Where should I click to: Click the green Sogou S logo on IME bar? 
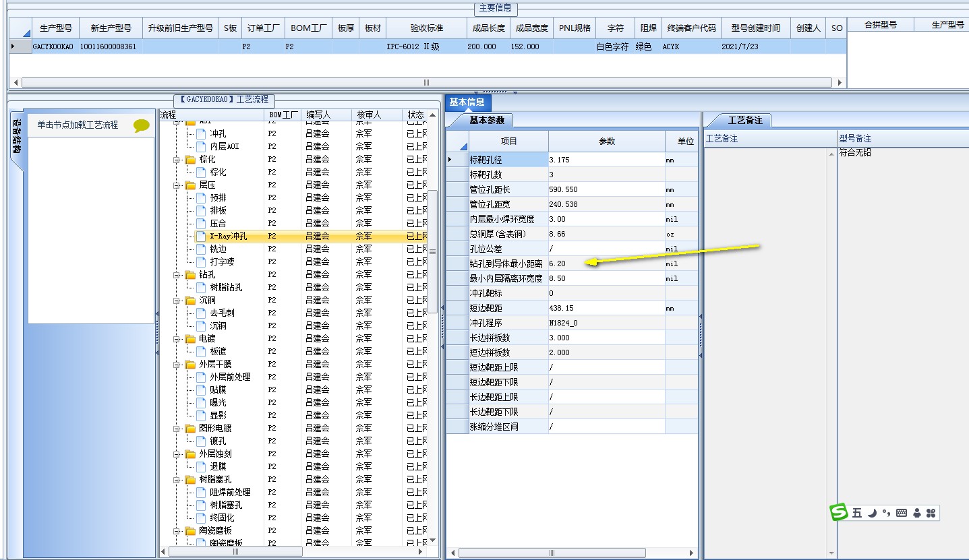point(839,513)
